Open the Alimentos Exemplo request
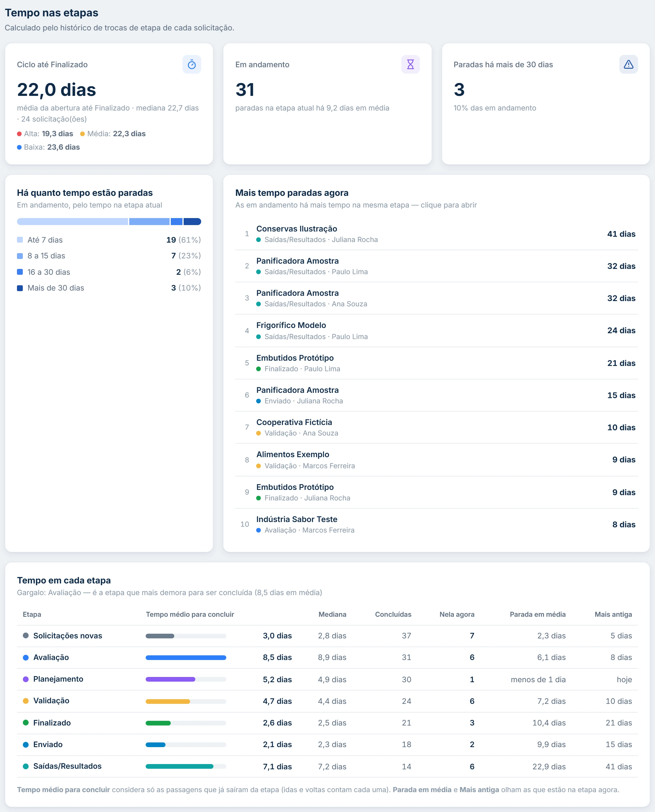The width and height of the screenshot is (655, 812). (436, 460)
